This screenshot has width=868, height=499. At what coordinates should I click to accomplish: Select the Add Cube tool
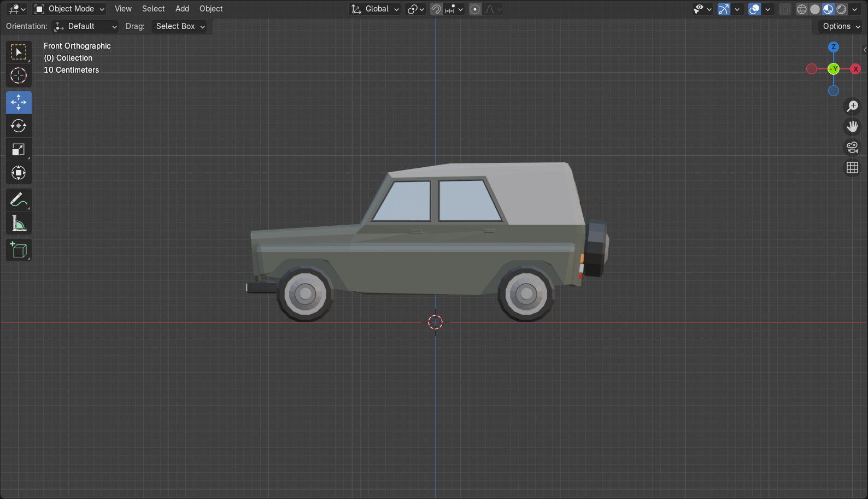coord(19,250)
